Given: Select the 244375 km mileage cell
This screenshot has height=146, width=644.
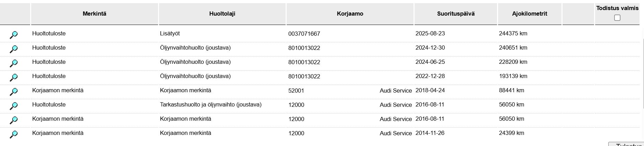Looking at the screenshot, I should [x=513, y=34].
